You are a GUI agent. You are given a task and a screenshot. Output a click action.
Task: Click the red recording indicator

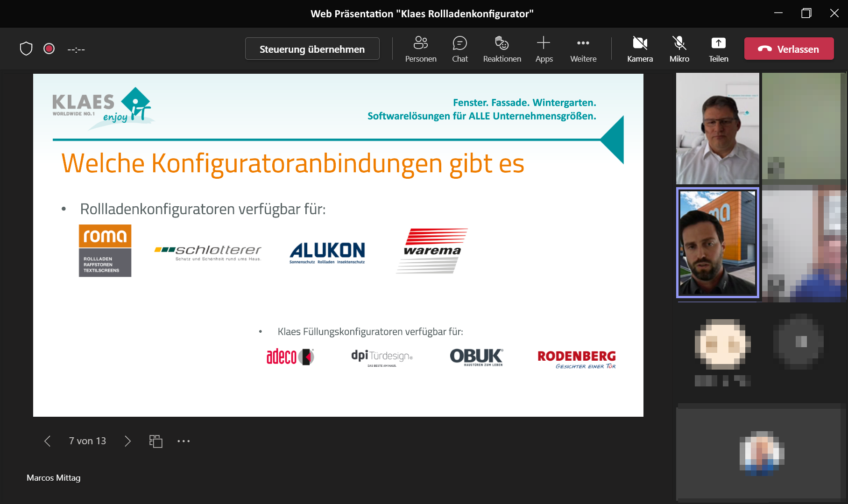[x=49, y=49]
